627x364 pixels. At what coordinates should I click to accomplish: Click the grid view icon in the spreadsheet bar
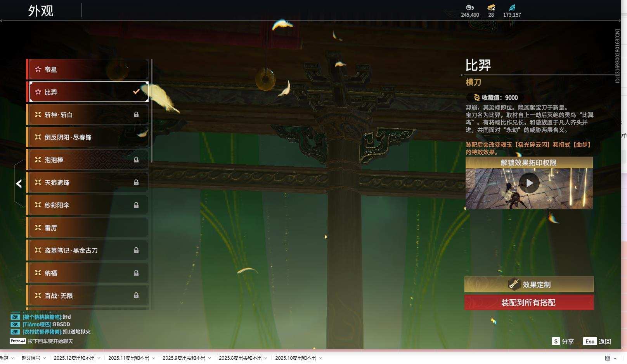pos(608,358)
